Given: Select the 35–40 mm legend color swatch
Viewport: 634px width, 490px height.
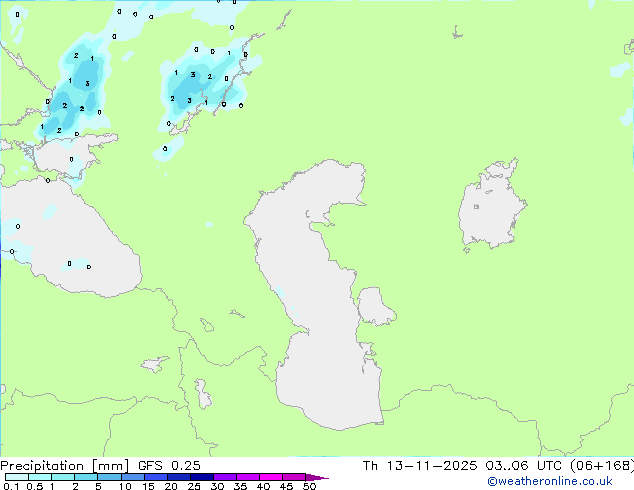Looking at the screenshot, I should (248, 477).
